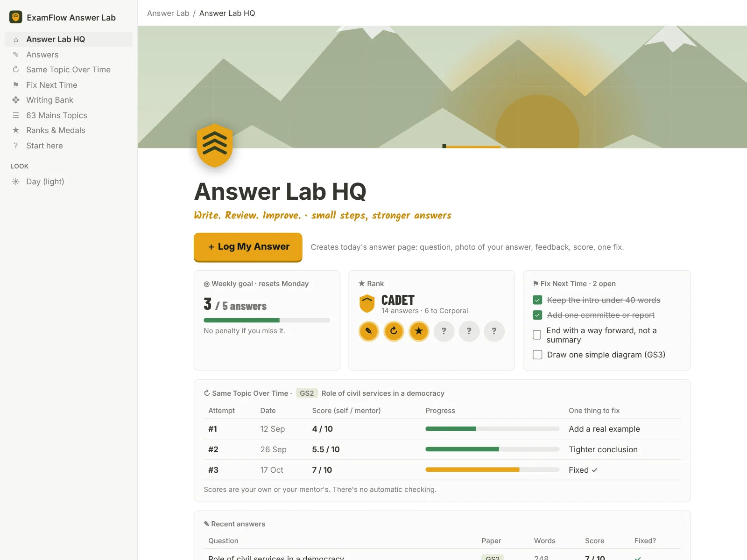
Task: Open the Start here page
Action: (69, 146)
